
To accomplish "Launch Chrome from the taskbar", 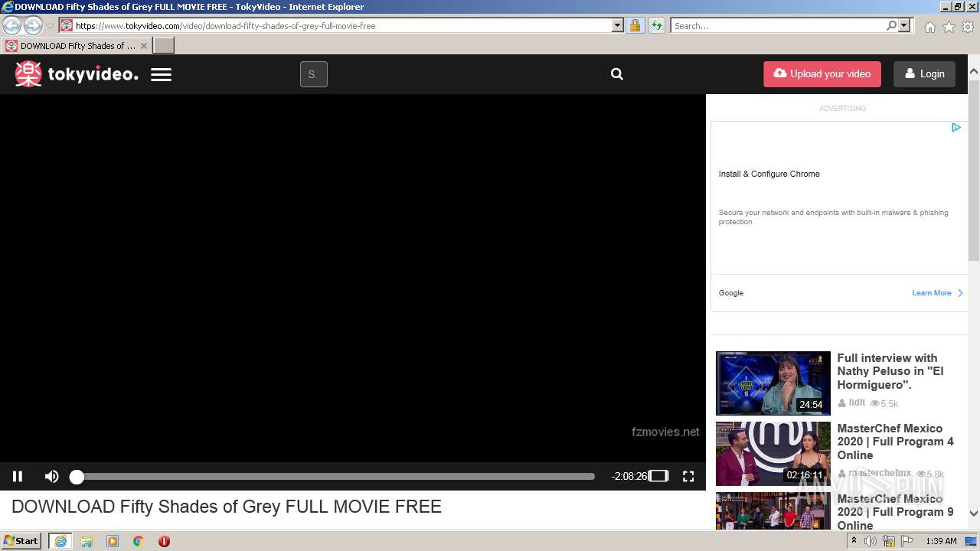I will tap(138, 541).
